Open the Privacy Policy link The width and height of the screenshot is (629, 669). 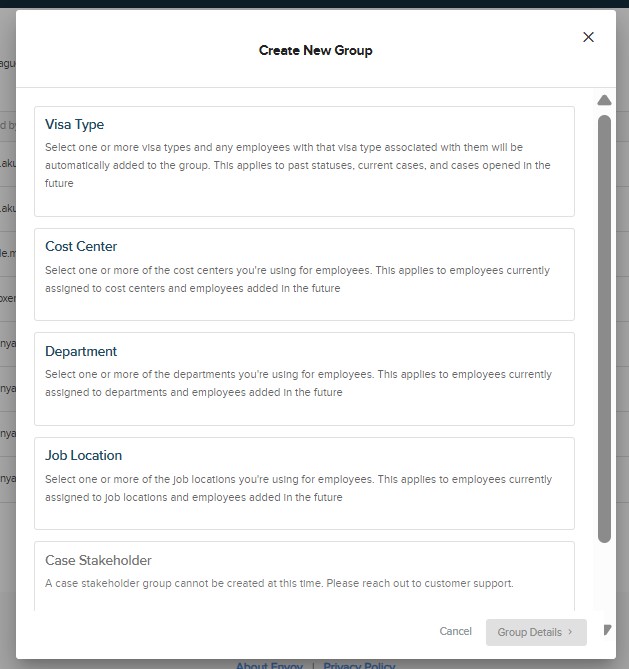point(359,665)
